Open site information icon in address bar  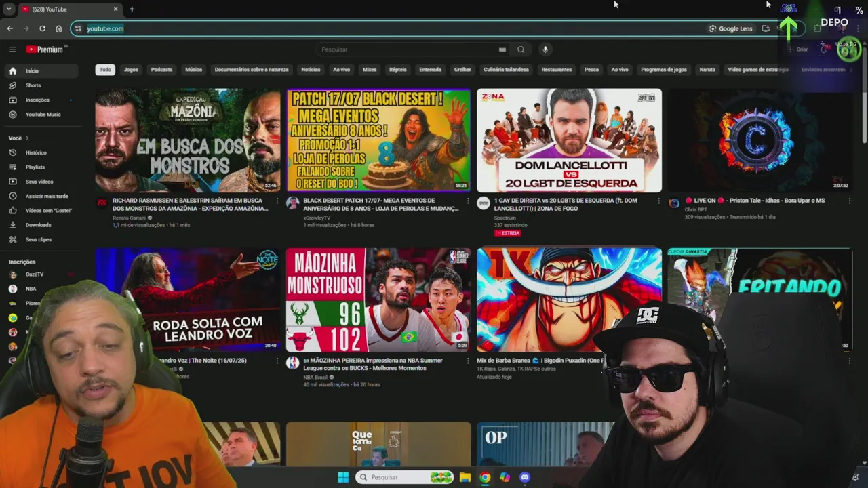click(79, 28)
